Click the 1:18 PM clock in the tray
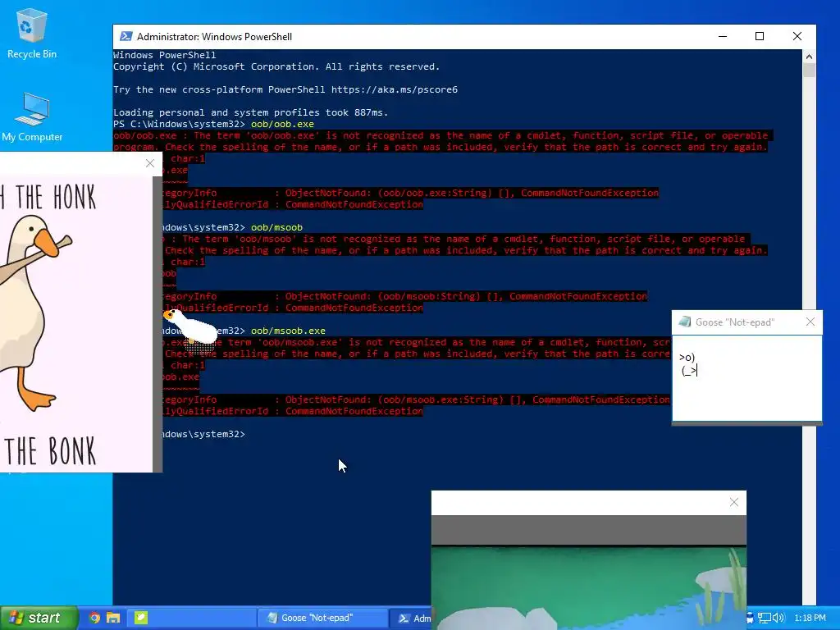The image size is (840, 630). pos(810,618)
